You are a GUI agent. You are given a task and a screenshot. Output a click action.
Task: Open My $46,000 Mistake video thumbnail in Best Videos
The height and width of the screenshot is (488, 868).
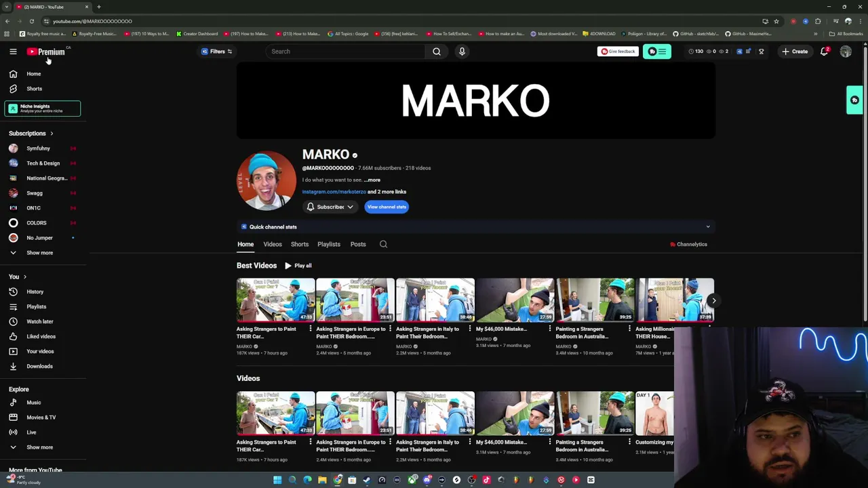[515, 300]
